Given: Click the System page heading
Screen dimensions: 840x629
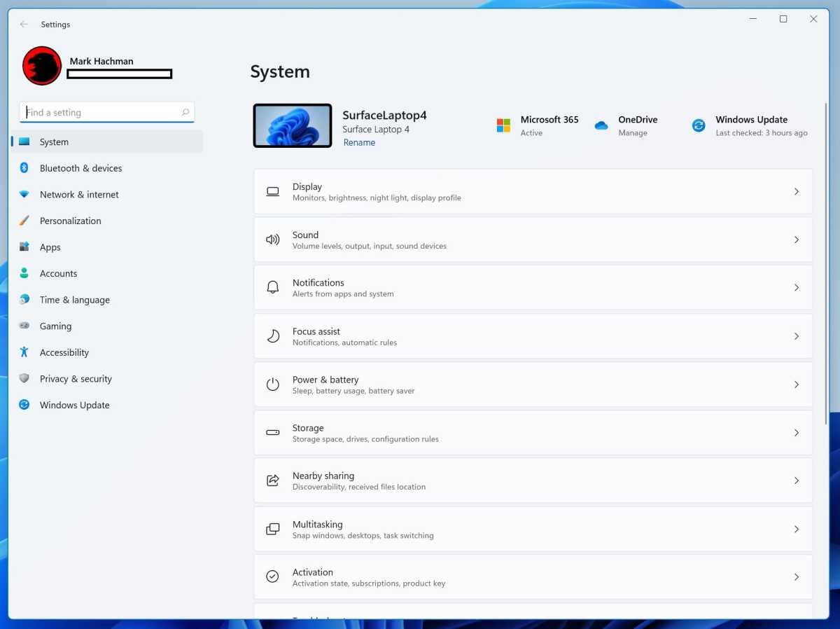Looking at the screenshot, I should click(280, 72).
